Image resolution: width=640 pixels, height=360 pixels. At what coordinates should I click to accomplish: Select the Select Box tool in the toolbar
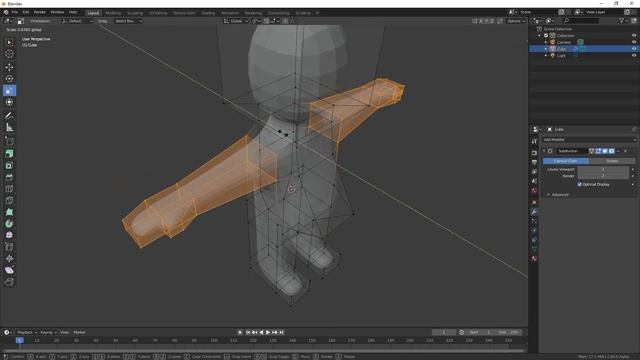(9, 42)
